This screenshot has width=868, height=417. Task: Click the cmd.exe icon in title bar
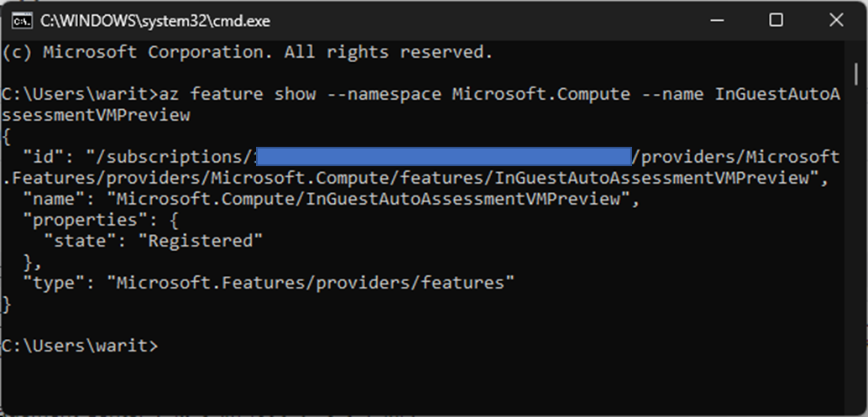tap(22, 21)
